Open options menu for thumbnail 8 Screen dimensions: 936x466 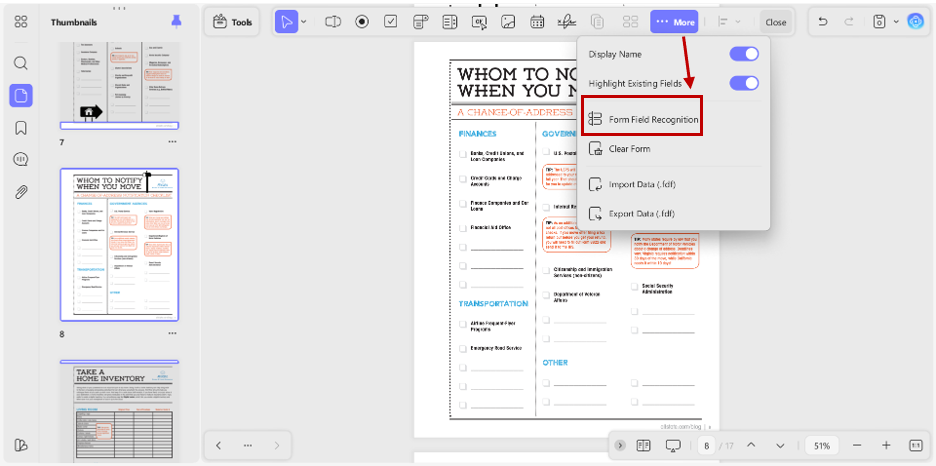[x=173, y=334]
